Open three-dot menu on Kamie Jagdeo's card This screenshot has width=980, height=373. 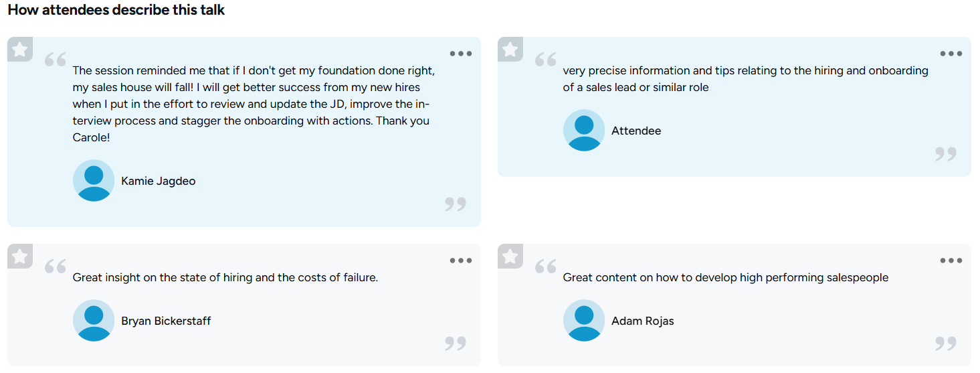pos(461,54)
